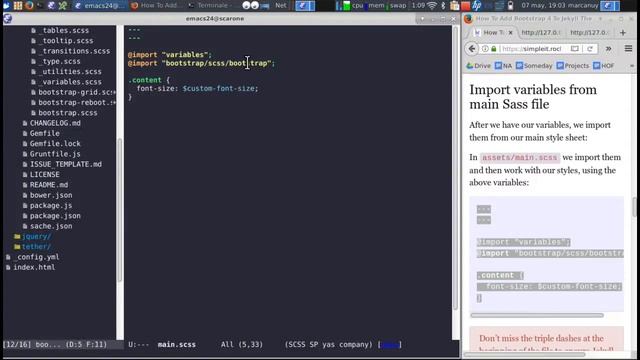
Task: Click the applications menu icon in panel
Action: pos(7,5)
